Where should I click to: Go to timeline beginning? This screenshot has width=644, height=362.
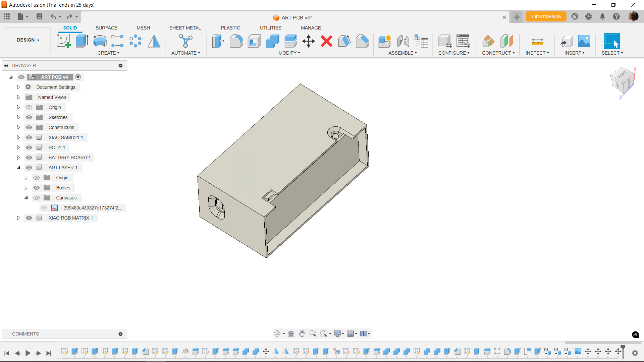[x=7, y=353]
